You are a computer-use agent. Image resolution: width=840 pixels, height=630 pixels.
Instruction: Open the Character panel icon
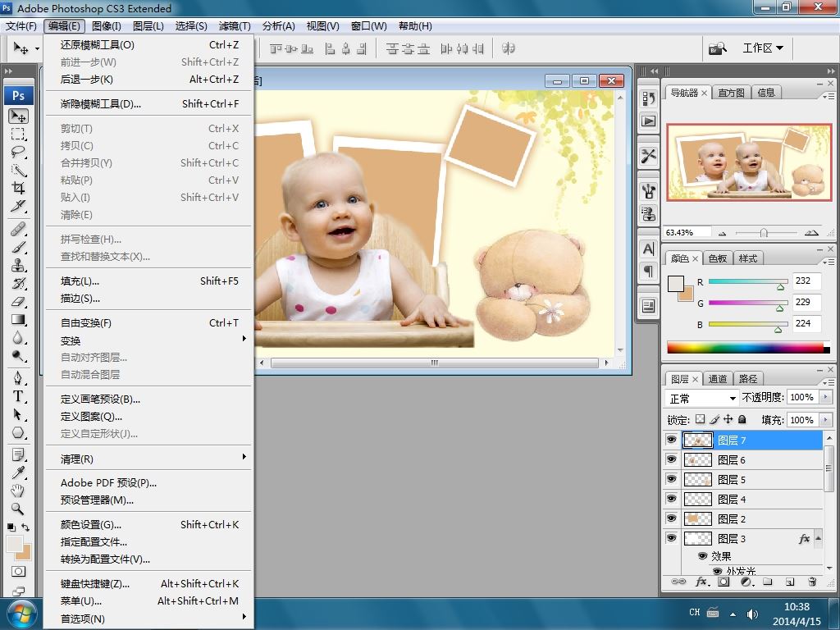pos(648,249)
